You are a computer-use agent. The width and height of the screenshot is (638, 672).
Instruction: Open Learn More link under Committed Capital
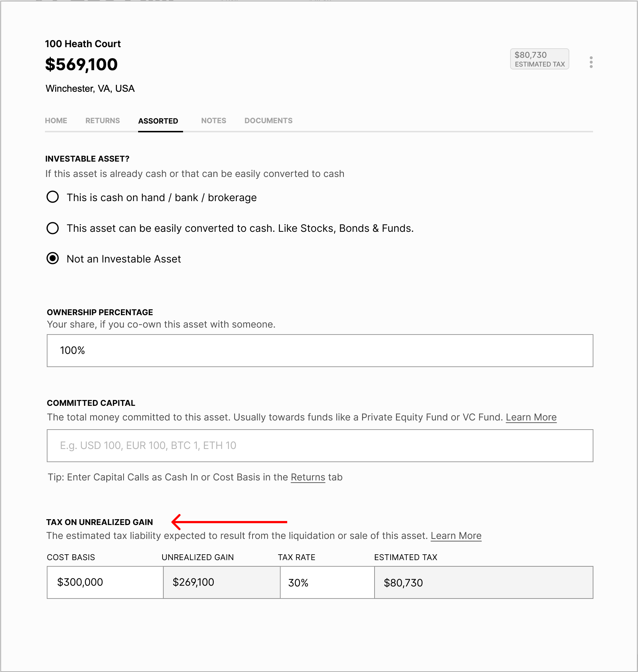coord(531,417)
